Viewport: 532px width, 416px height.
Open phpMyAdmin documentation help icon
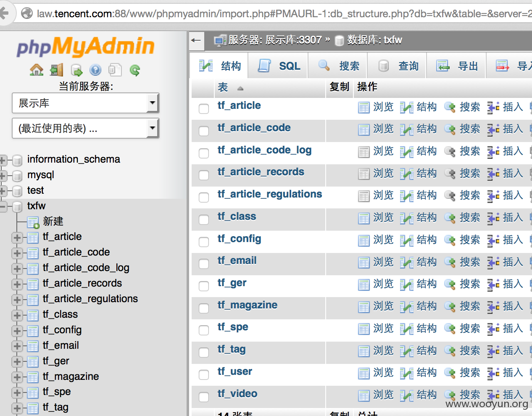pyautogui.click(x=95, y=70)
